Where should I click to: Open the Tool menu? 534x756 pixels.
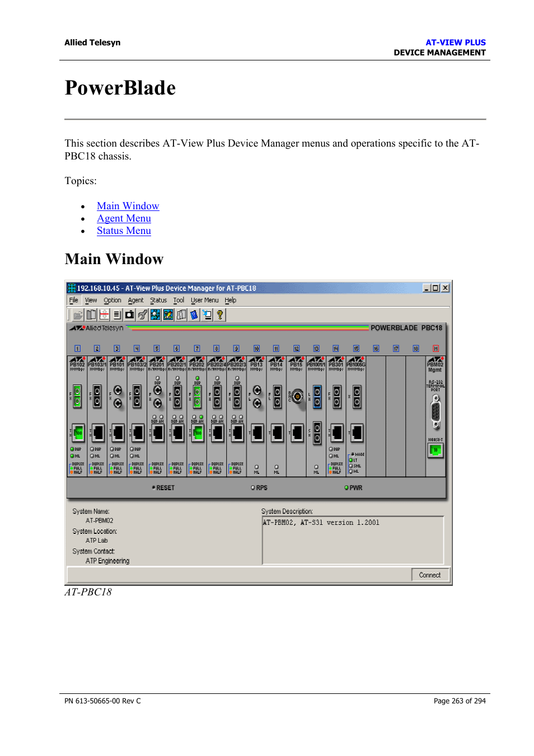[179, 300]
